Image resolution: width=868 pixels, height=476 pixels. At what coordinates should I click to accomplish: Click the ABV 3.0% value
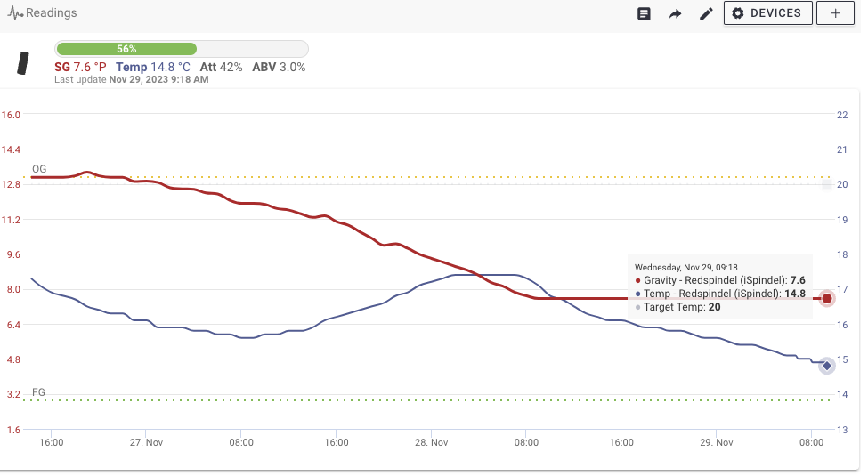click(279, 67)
